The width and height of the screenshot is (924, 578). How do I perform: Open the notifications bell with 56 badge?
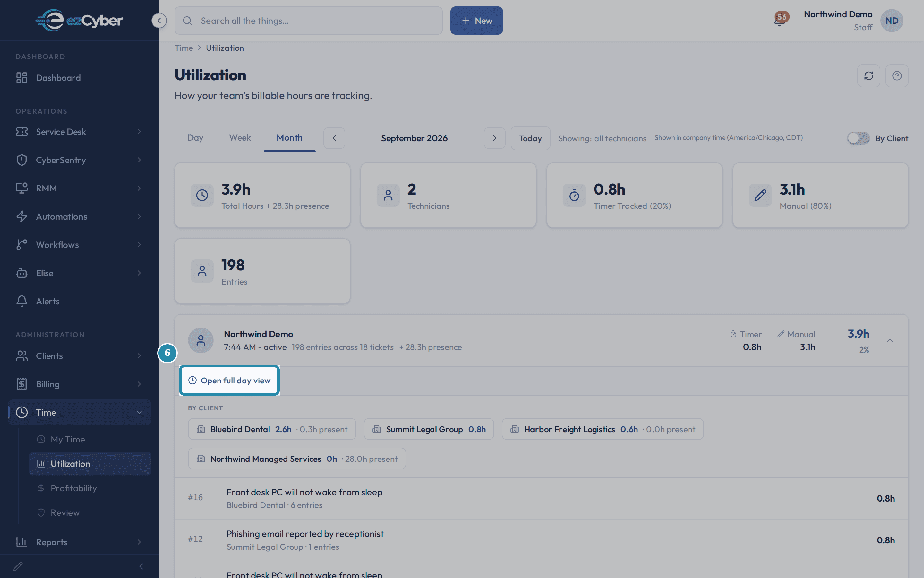coord(781,20)
